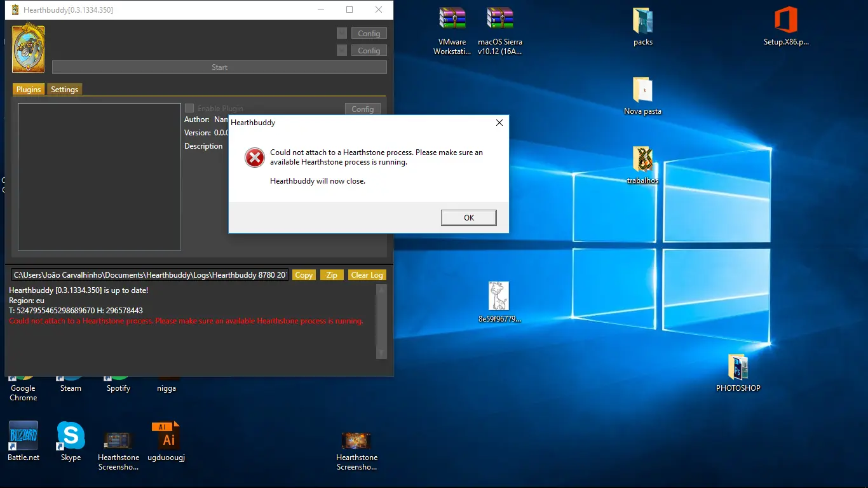Click the log file path field
868x488 pixels.
(x=150, y=275)
